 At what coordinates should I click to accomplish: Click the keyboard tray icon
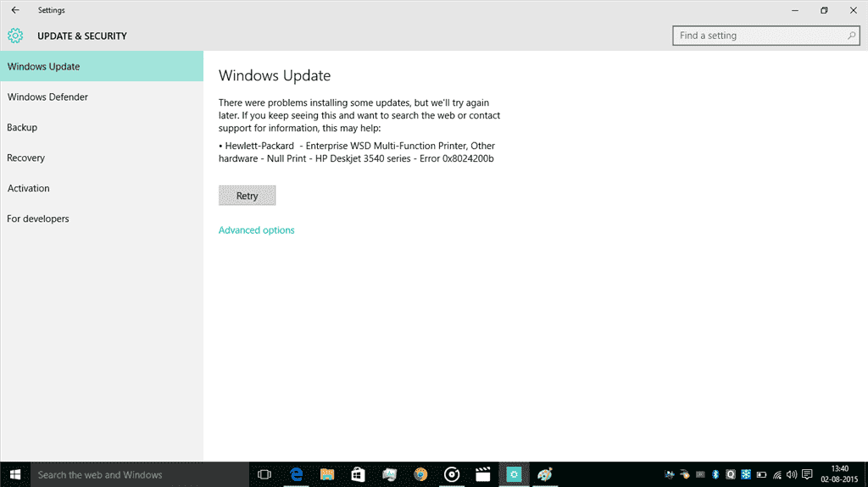(x=700, y=475)
